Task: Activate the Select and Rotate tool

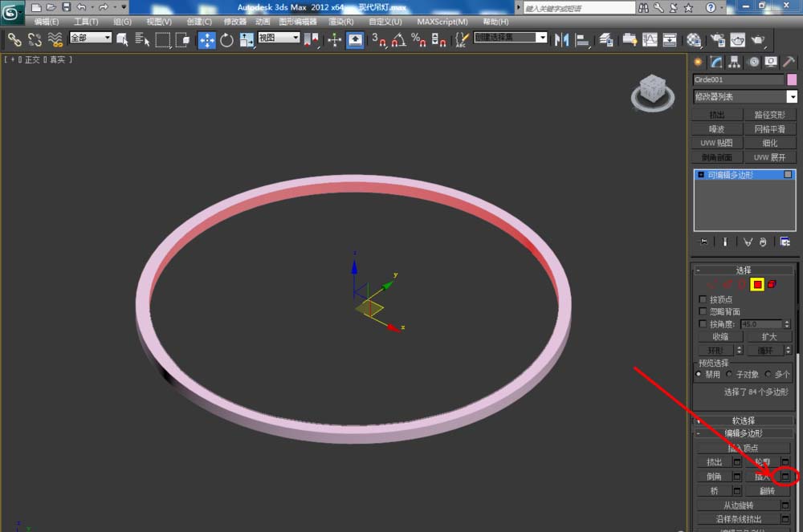Action: (226, 40)
